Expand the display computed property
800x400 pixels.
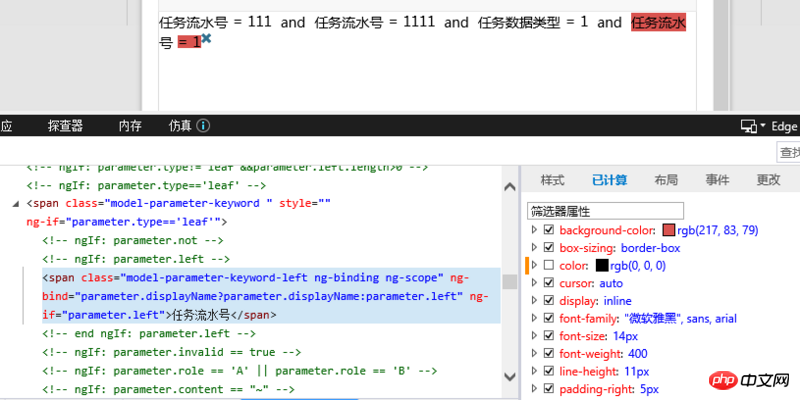click(x=534, y=301)
